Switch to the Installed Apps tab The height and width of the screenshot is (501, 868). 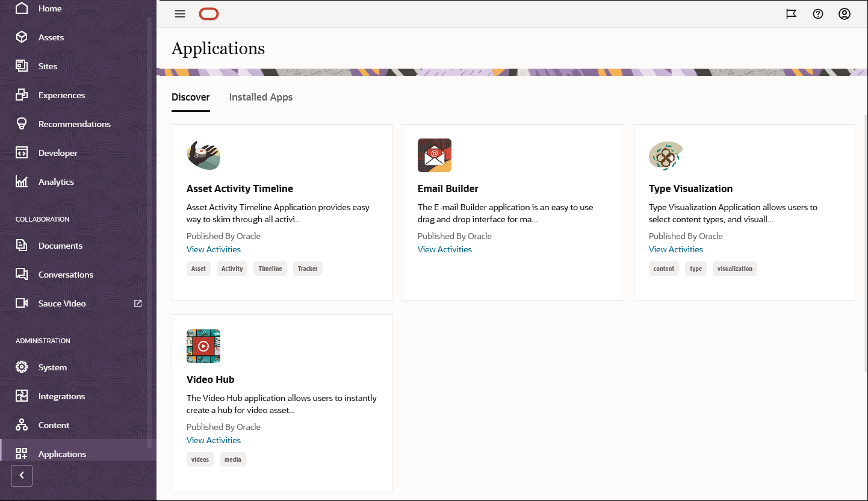261,97
